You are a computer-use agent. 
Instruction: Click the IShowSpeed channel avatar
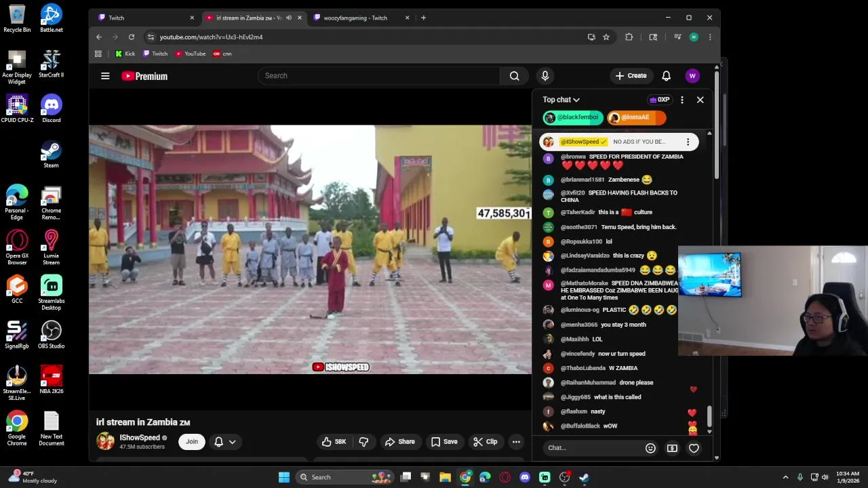click(106, 441)
